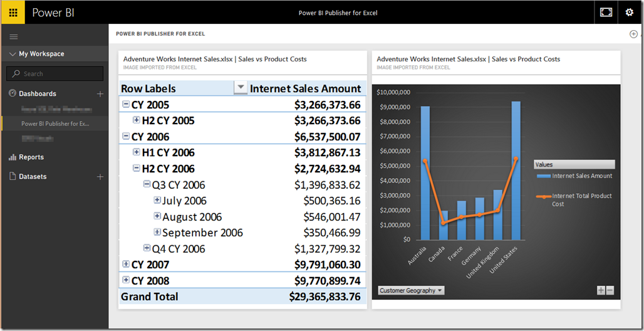
Task: Click the Germany axis label
Action: tap(470, 256)
